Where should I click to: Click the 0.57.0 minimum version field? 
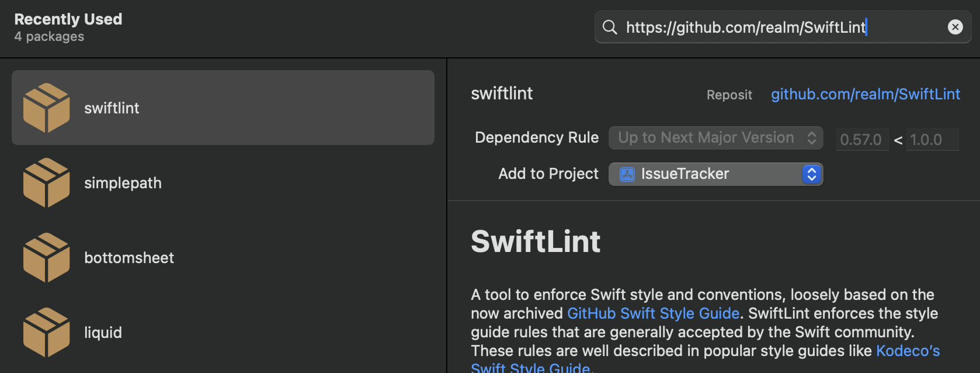[x=861, y=140]
